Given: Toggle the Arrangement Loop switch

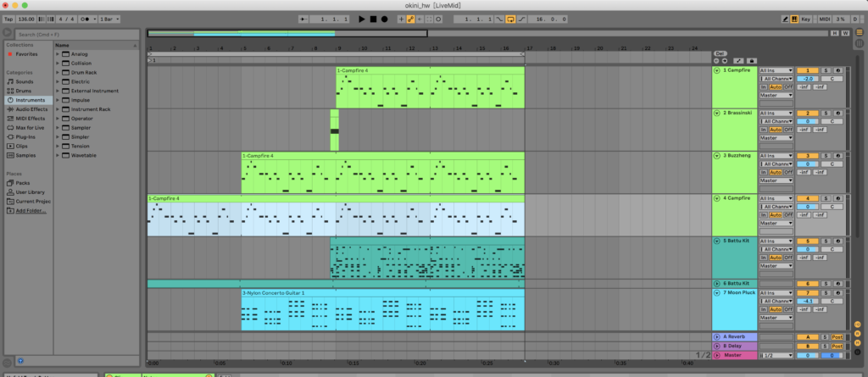Looking at the screenshot, I should pos(509,19).
